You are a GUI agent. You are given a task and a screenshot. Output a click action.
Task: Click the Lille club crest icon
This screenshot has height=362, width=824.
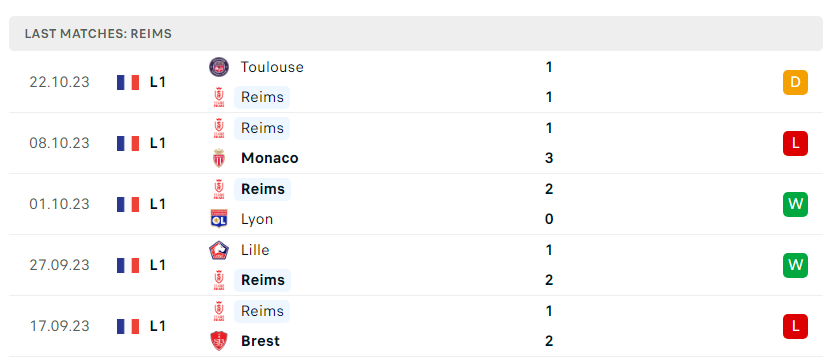tap(219, 250)
